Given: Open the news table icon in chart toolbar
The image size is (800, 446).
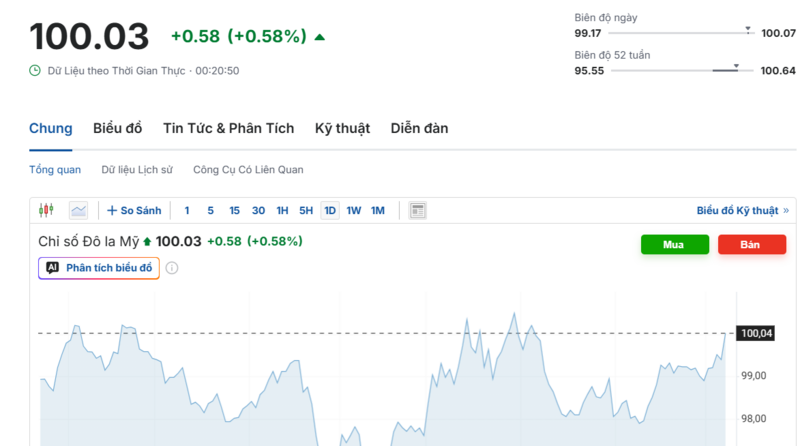Looking at the screenshot, I should tap(417, 210).
